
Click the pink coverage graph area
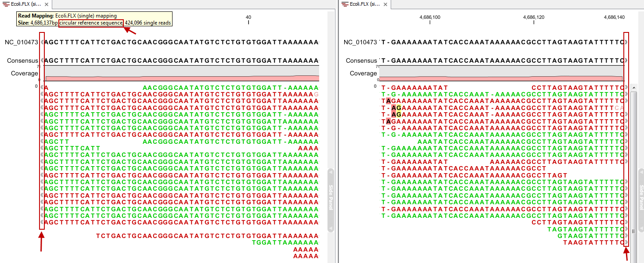click(x=176, y=78)
